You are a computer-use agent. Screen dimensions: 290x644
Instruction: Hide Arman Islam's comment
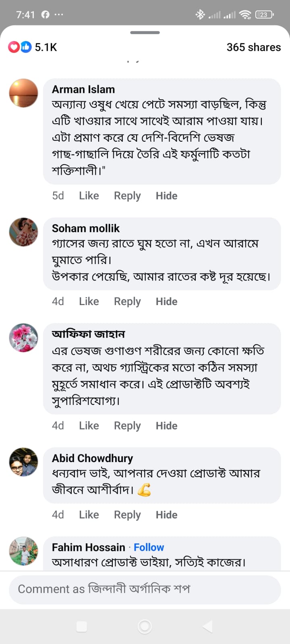(166, 196)
